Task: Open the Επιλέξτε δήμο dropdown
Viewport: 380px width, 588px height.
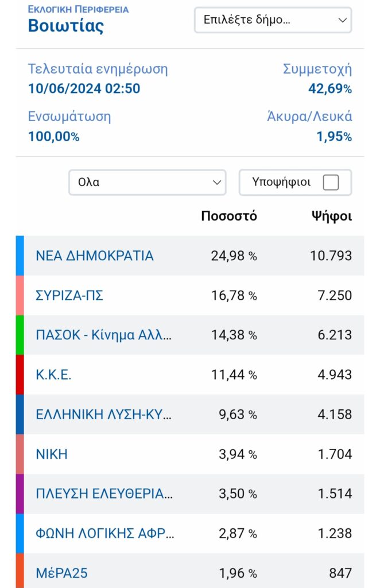Action: click(x=273, y=20)
